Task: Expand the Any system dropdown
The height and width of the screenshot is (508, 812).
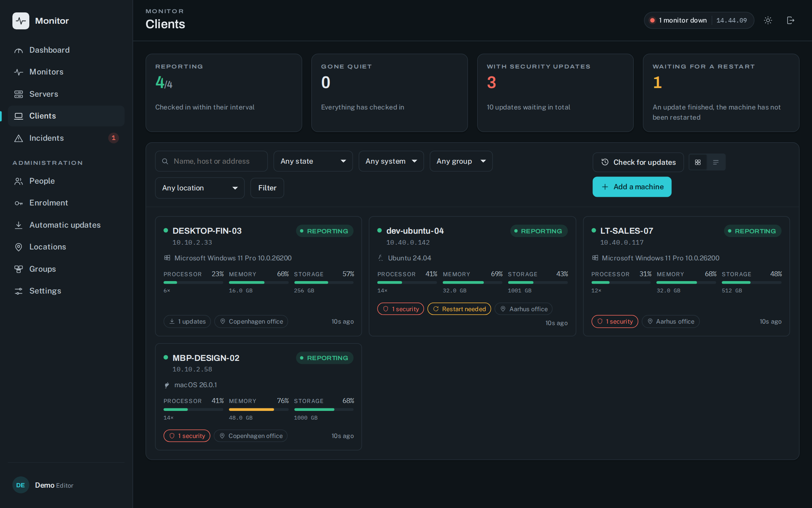Action: tap(391, 161)
